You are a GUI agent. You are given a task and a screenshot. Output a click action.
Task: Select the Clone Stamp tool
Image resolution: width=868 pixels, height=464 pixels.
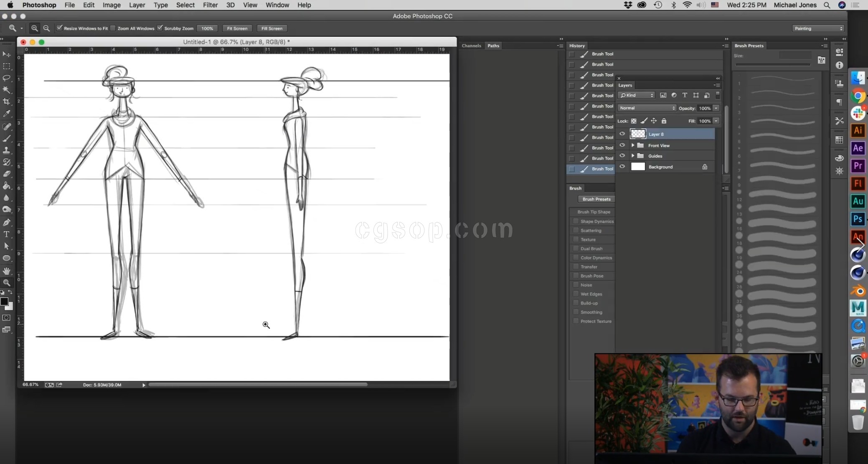pos(7,150)
